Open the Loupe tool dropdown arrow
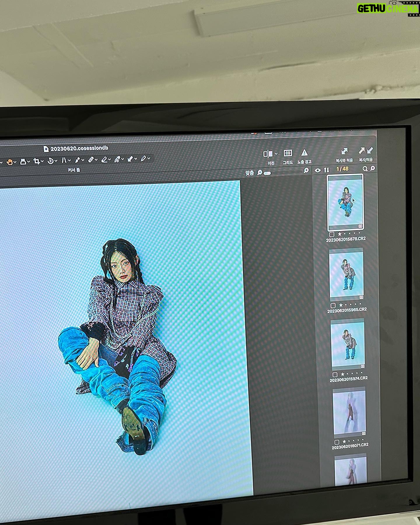The height and width of the screenshot is (525, 420). tap(29, 161)
